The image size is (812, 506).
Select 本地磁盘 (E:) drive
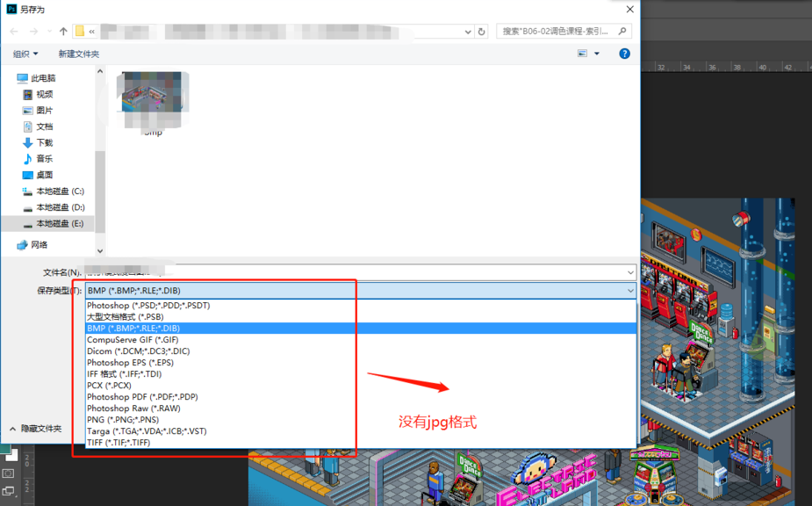pos(53,223)
